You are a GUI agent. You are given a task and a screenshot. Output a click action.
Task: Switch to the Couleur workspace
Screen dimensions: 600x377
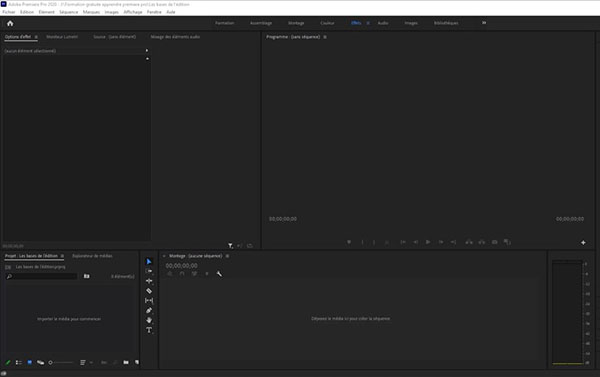[327, 23]
